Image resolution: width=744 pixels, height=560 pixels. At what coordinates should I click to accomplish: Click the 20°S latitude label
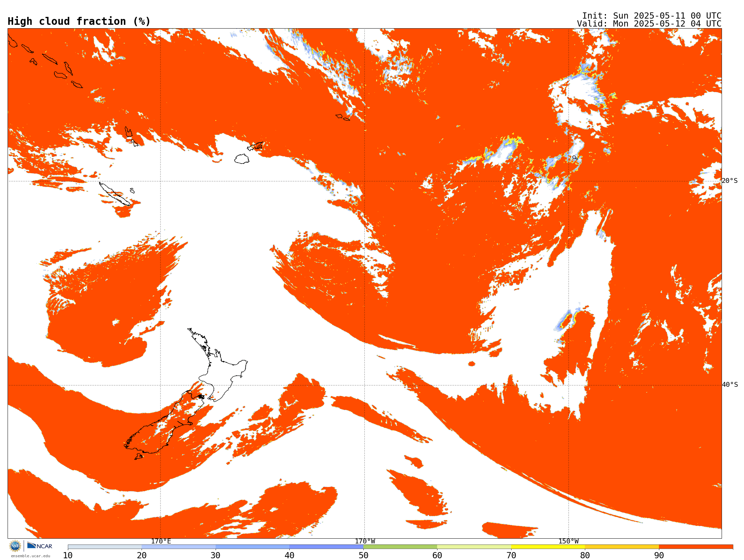730,181
